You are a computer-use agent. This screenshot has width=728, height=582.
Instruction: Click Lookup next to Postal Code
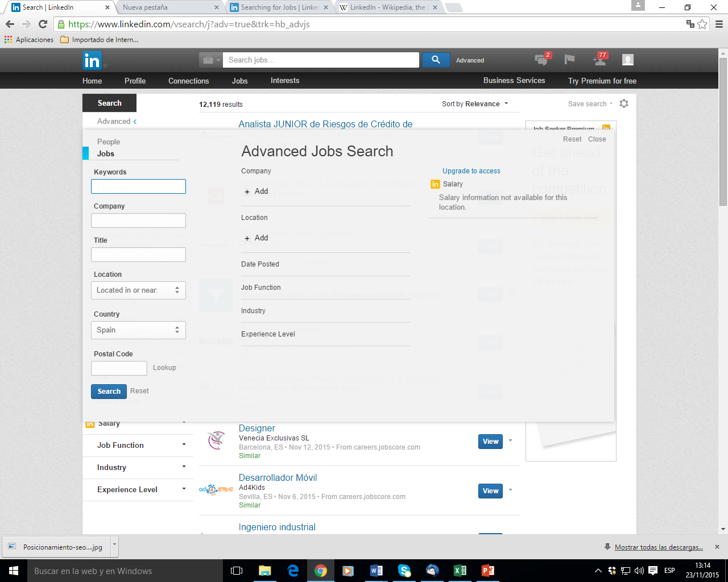(x=164, y=368)
